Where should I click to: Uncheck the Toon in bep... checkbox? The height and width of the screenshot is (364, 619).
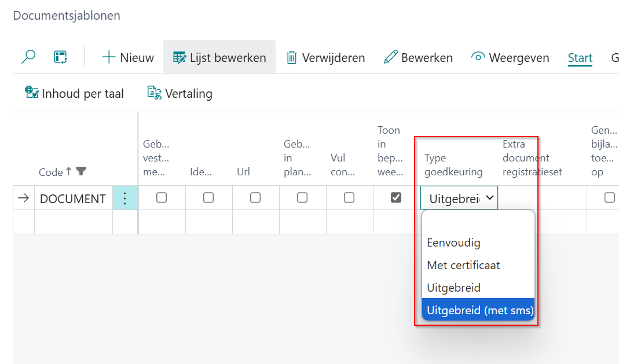click(x=396, y=198)
